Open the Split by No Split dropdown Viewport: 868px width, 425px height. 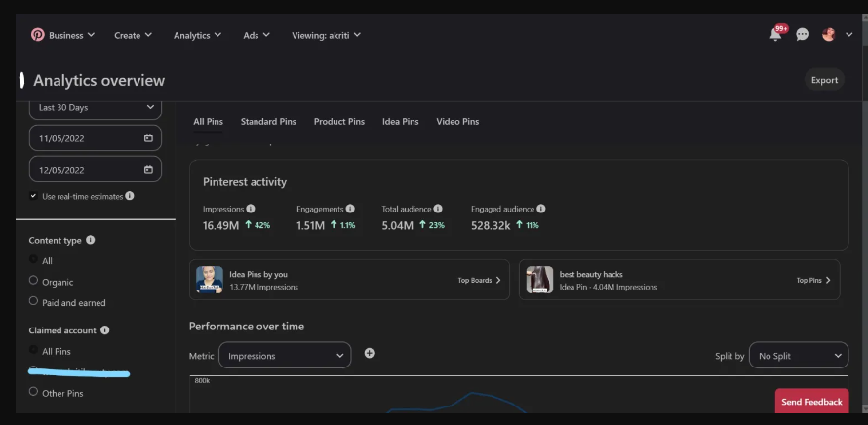pos(799,355)
